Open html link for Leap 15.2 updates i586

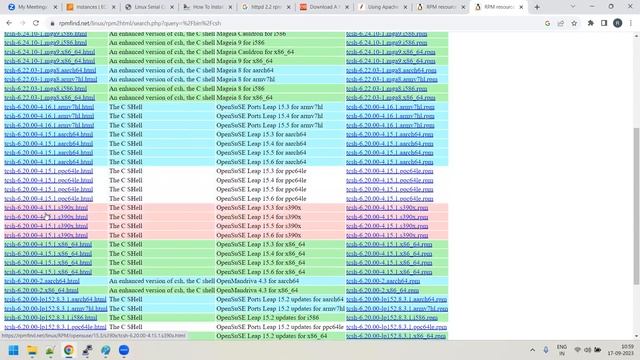[51, 318]
